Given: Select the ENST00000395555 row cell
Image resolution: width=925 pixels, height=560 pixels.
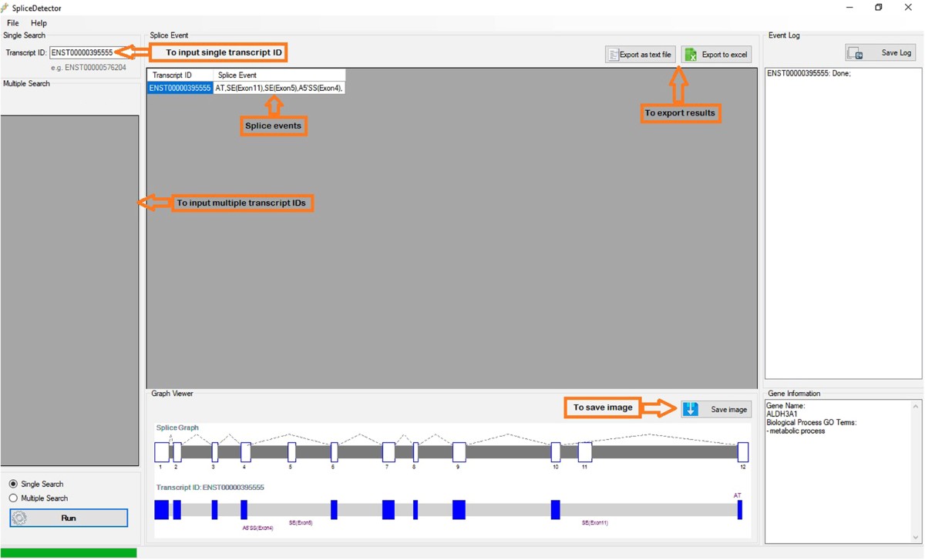Looking at the screenshot, I should [180, 89].
